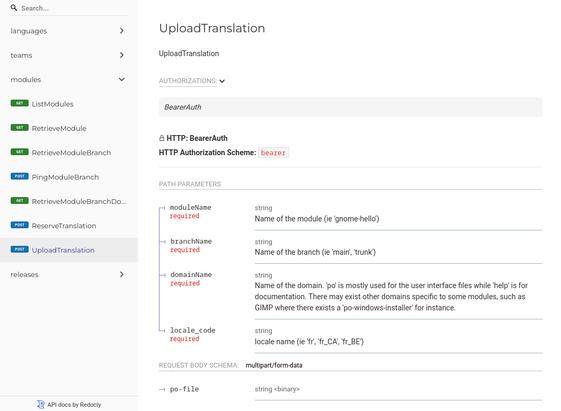This screenshot has width=561, height=411.
Task: Click the POST badge beside UploadTranslation
Action: click(19, 249)
